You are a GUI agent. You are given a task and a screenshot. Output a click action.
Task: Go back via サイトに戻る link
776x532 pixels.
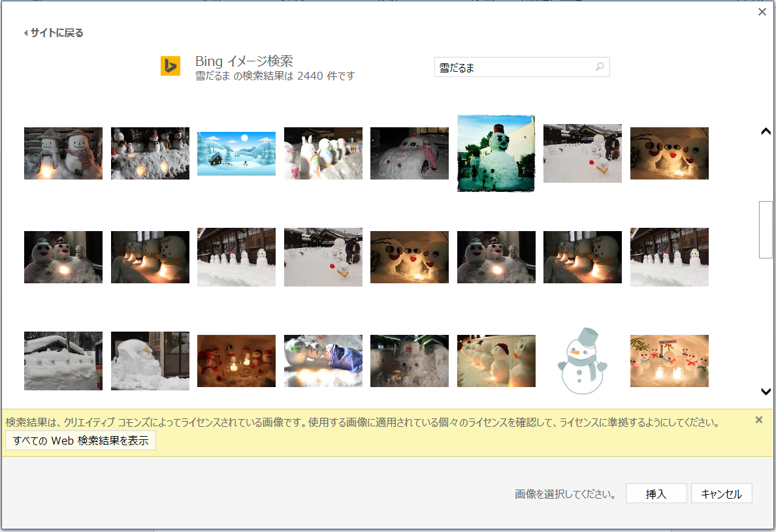pos(54,33)
